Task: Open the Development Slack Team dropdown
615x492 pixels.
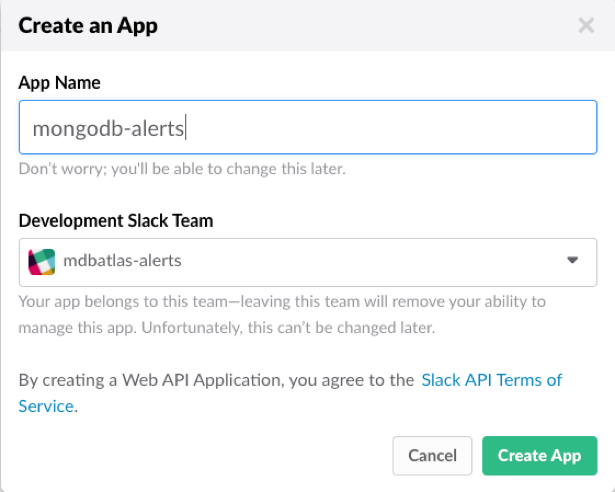Action: (308, 262)
